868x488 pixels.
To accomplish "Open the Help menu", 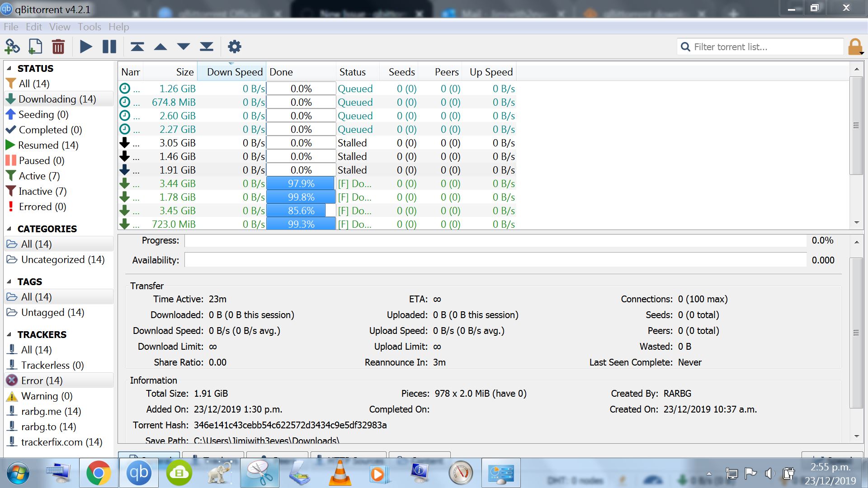I will tap(119, 27).
